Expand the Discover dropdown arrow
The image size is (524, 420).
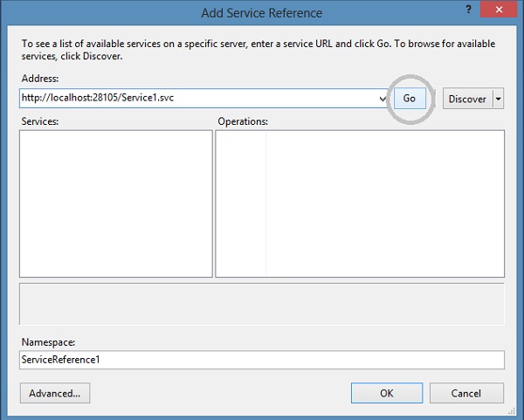pos(499,99)
